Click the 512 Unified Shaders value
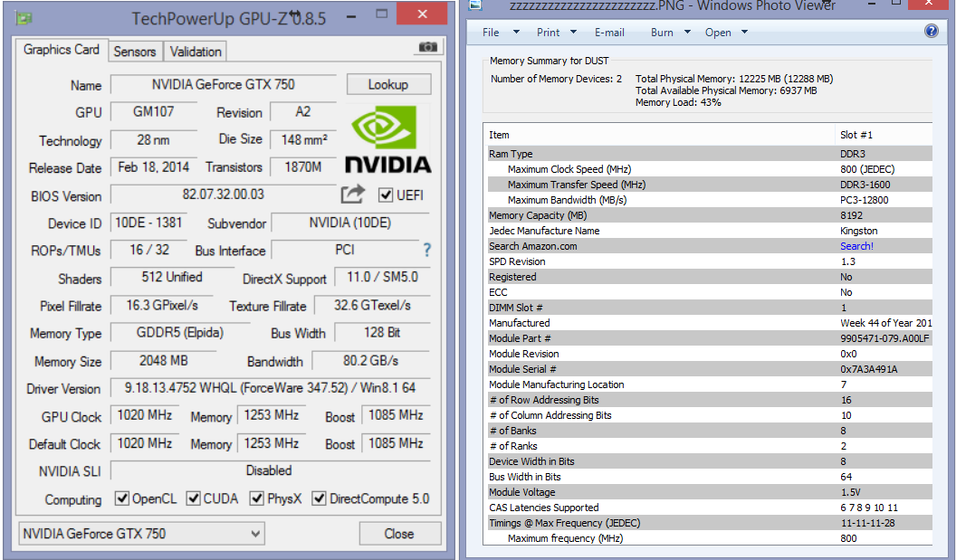This screenshot has height=560, width=956. (x=171, y=278)
